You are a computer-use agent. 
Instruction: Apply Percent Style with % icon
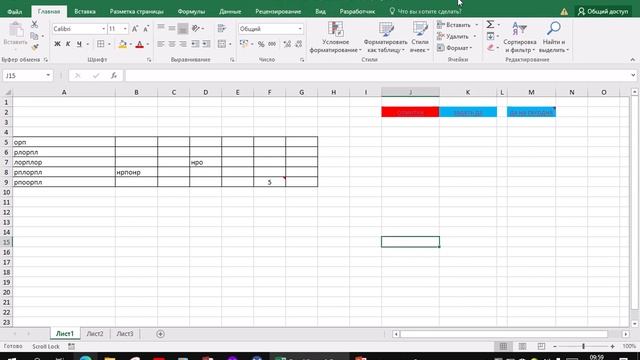tap(261, 44)
